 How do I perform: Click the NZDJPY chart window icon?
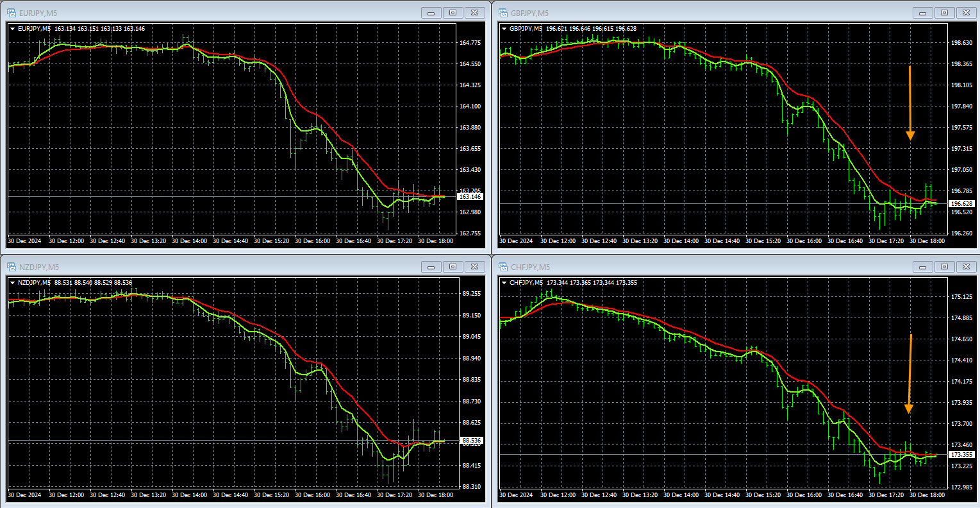pos(11,267)
